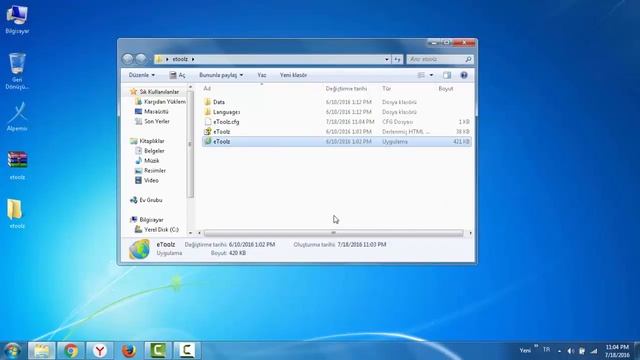Viewport: 640px width, 360px height.
Task: Select the eToolz.cfg file
Action: [336, 122]
